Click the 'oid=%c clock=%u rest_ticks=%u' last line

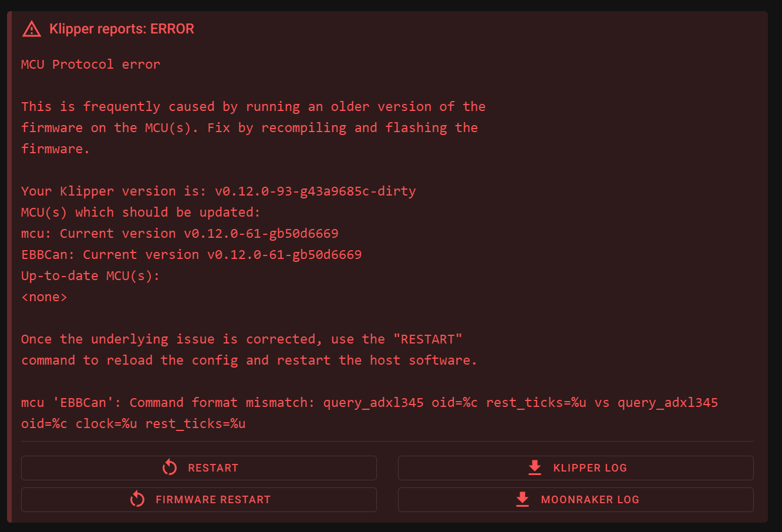point(133,424)
